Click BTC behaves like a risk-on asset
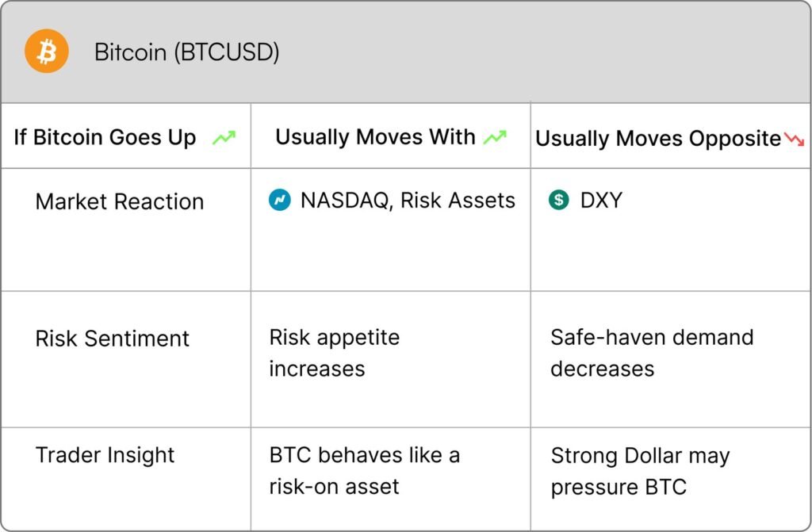812x532 pixels. pyautogui.click(x=365, y=470)
